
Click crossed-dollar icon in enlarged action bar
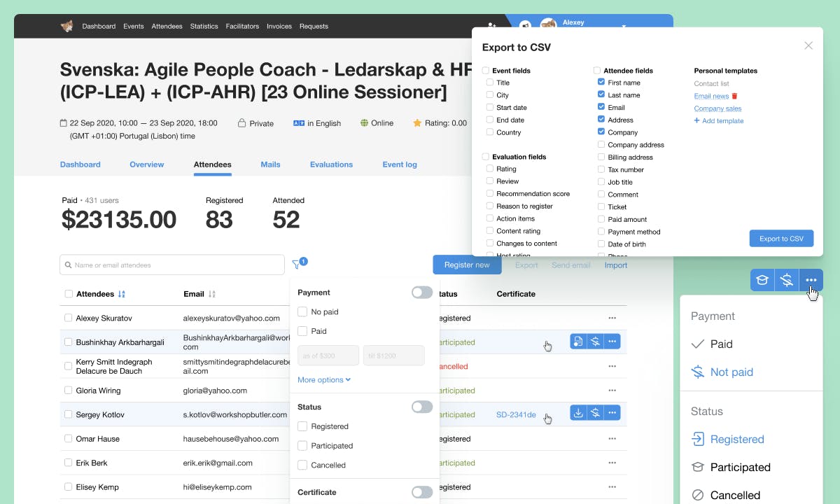click(787, 280)
